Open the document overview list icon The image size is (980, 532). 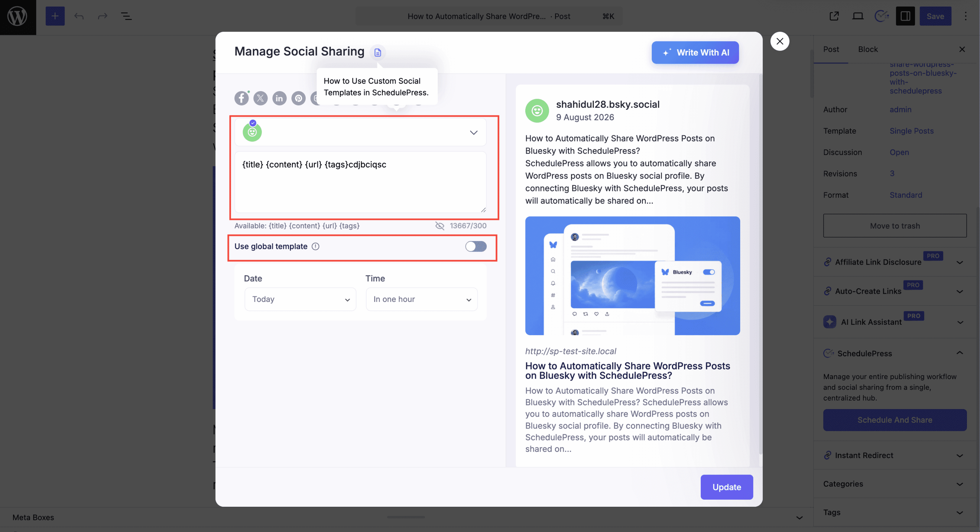pyautogui.click(x=126, y=16)
